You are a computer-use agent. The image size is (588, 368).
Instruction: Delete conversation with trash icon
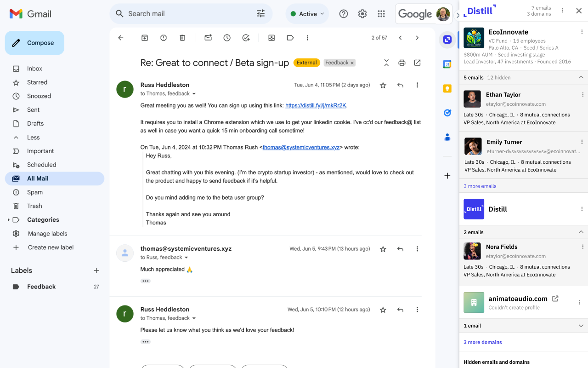click(x=182, y=38)
